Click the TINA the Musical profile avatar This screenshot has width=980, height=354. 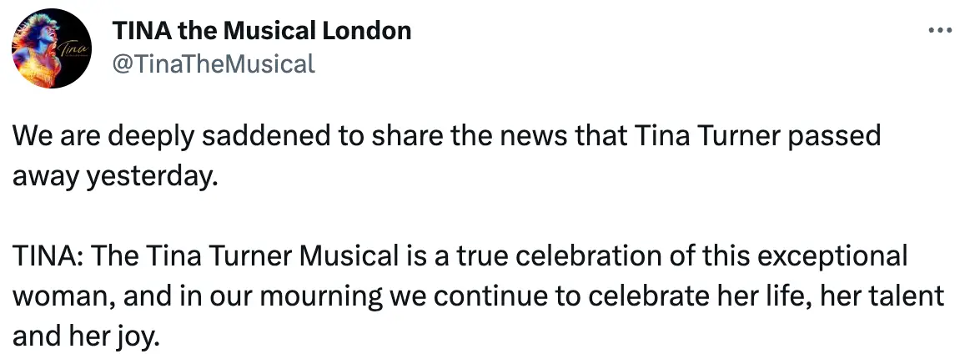point(50,48)
